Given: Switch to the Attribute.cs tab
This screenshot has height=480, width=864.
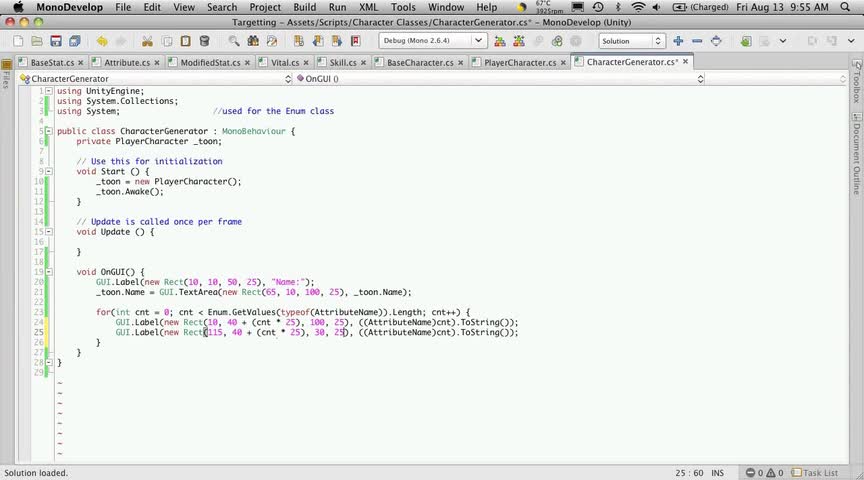Looking at the screenshot, I should point(126,62).
